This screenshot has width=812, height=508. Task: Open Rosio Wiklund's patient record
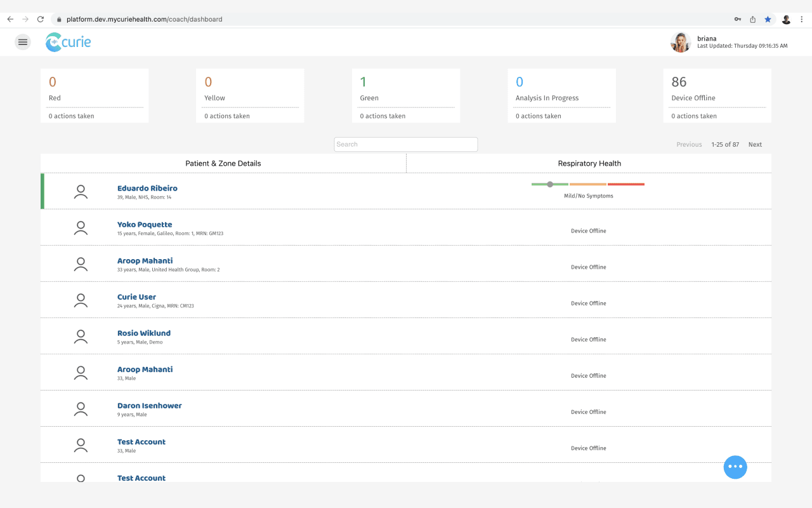click(144, 333)
